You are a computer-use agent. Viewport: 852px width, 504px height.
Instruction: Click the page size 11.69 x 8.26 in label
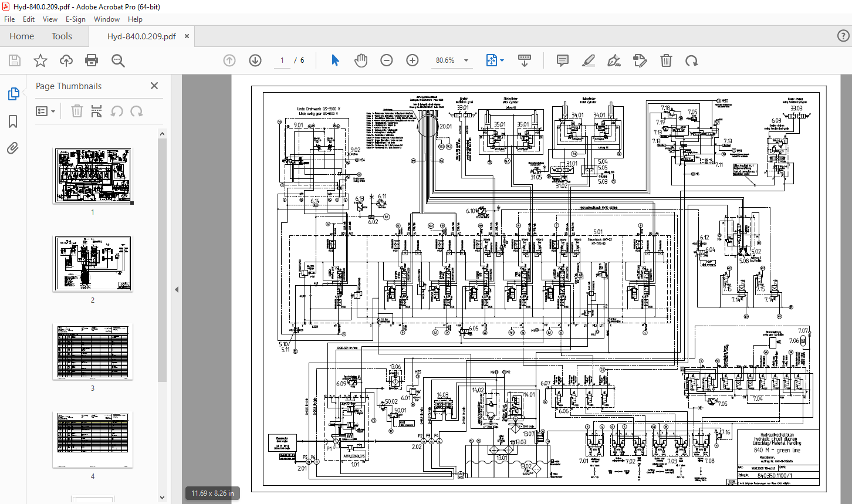tap(212, 493)
